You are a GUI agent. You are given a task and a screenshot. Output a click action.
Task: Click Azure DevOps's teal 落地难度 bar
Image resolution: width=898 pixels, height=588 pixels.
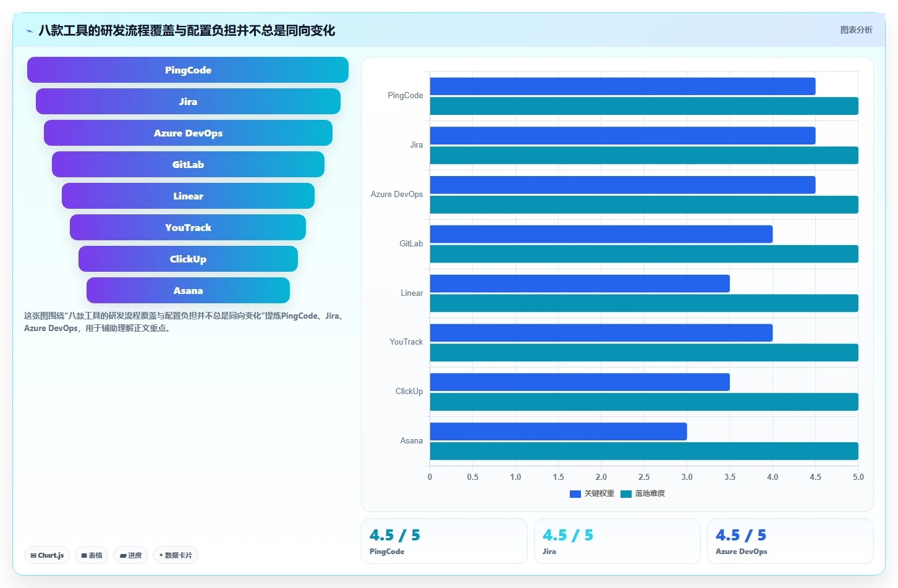point(644,204)
